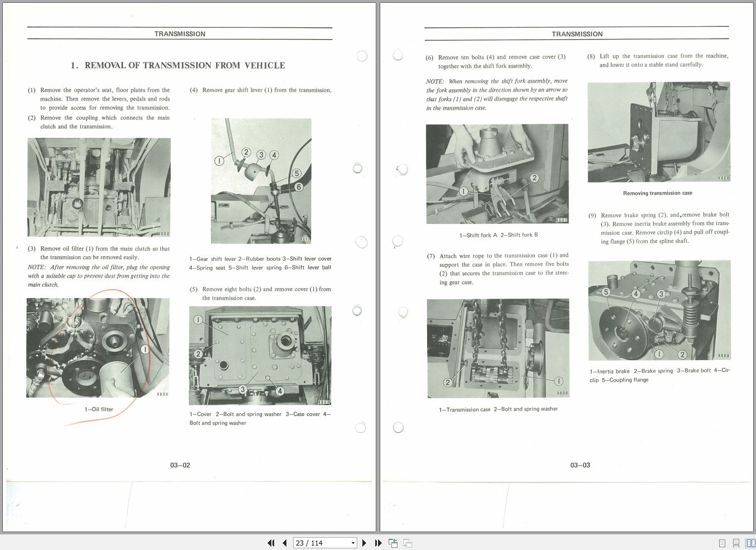
Task: Click the previous view navigation icon
Action: [x=393, y=543]
